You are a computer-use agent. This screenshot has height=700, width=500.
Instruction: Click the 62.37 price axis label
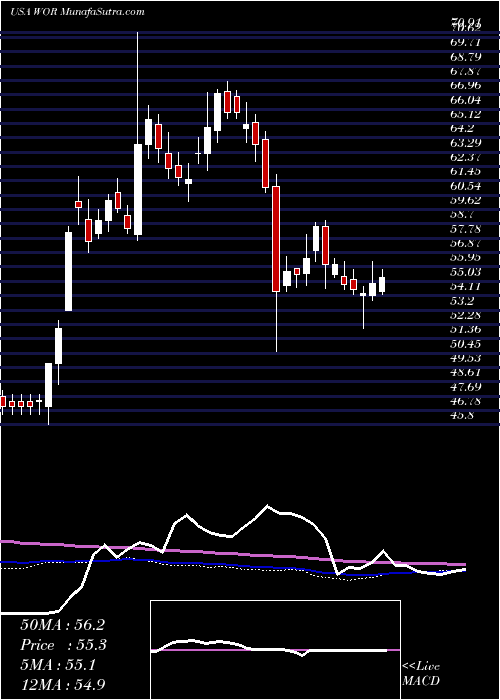465,157
